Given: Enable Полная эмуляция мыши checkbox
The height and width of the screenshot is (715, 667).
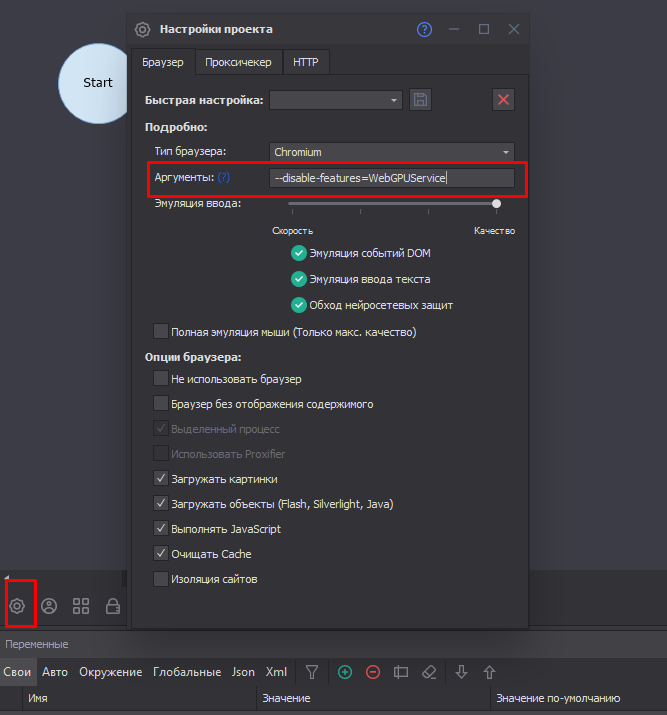Looking at the screenshot, I should click(160, 332).
